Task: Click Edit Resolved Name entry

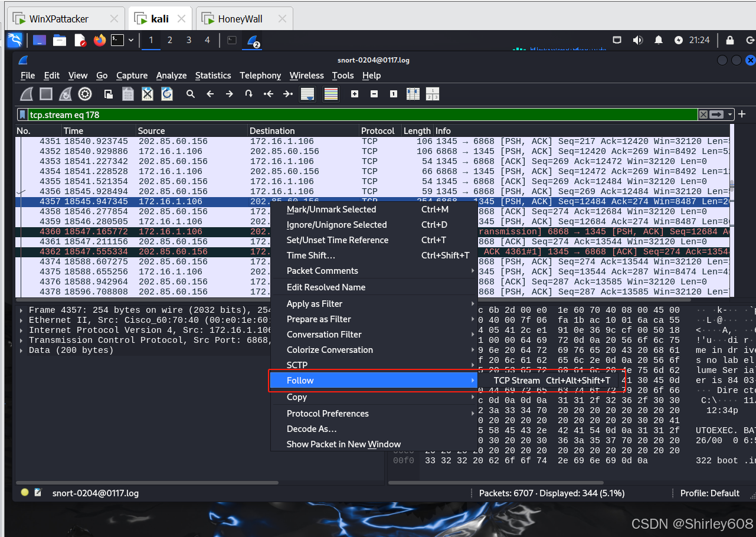Action: pyautogui.click(x=374, y=287)
